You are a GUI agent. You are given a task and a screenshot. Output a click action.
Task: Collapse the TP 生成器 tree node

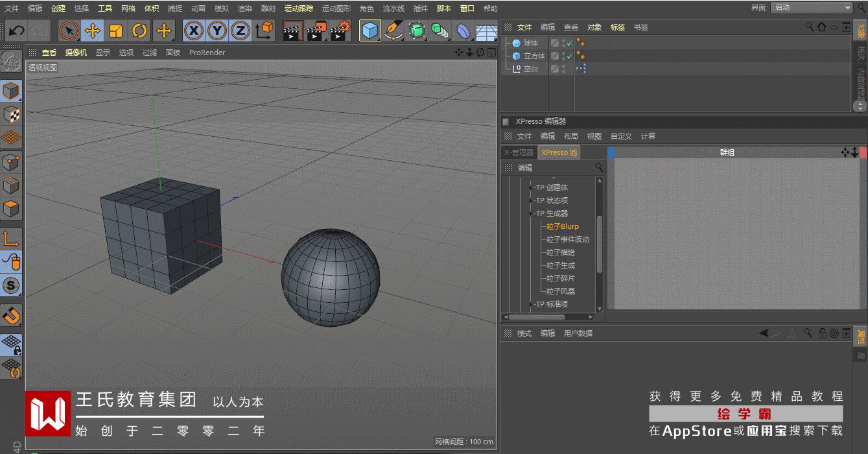tap(532, 213)
